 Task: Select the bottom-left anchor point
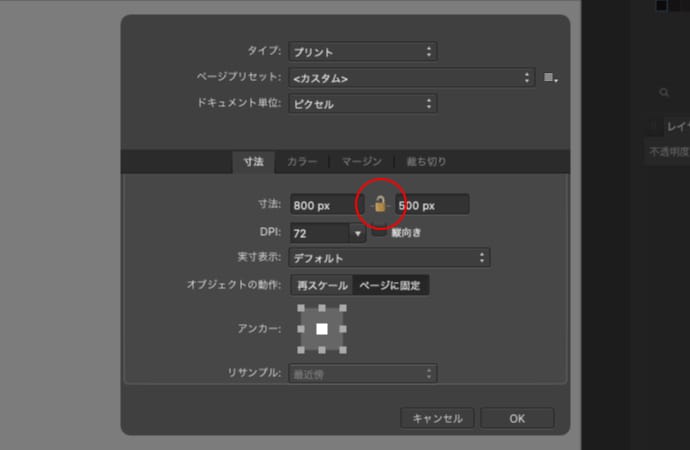[301, 350]
